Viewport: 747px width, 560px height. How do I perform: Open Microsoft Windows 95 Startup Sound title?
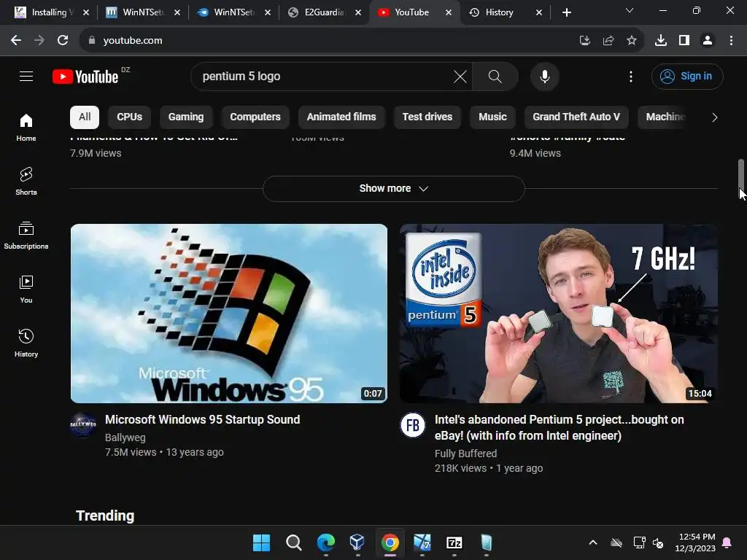[203, 419]
